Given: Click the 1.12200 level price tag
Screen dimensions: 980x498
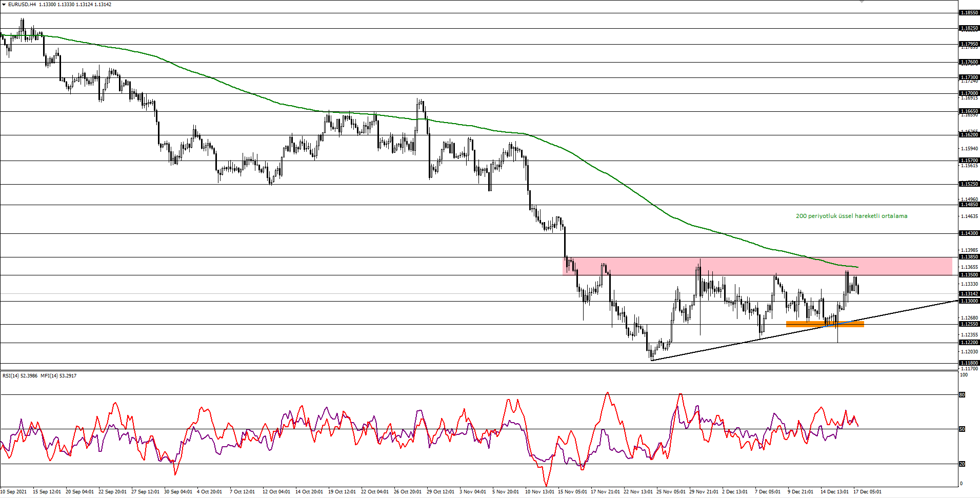Looking at the screenshot, I should point(969,343).
